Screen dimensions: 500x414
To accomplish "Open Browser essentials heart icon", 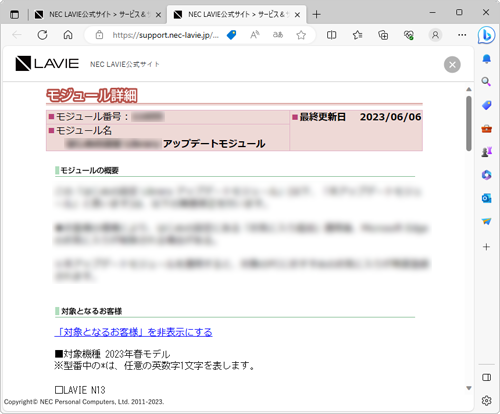I will [409, 35].
